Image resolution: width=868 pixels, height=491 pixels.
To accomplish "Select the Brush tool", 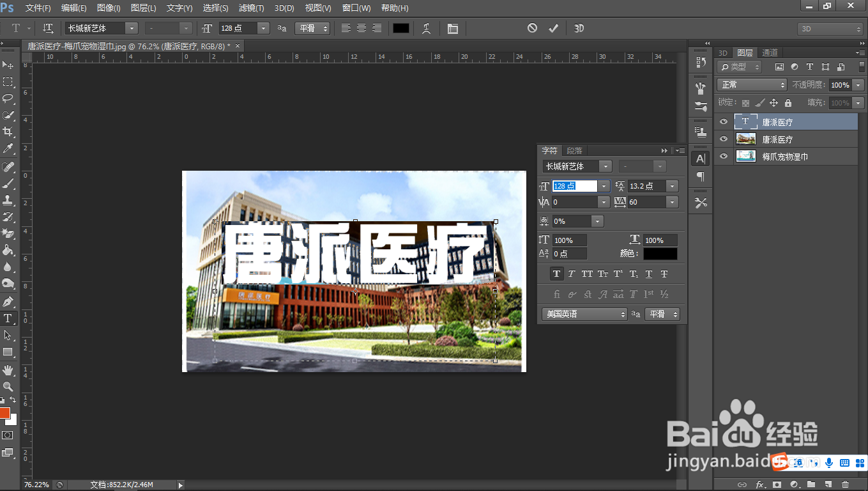I will pyautogui.click(x=8, y=184).
